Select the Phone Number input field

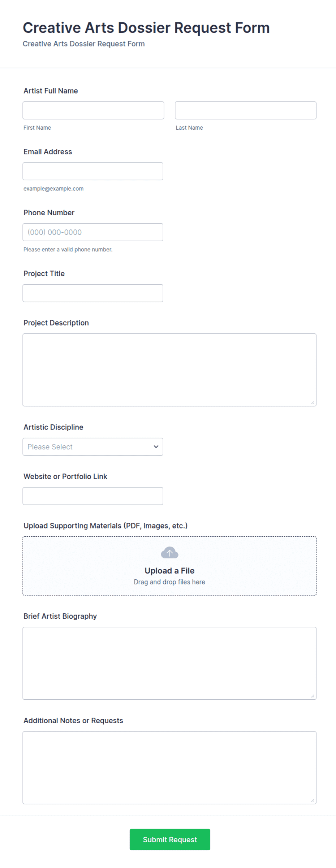pyautogui.click(x=93, y=232)
